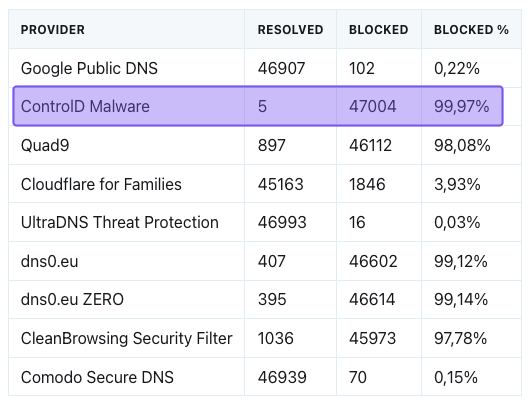Click resolved value 5 for ControlD Malware
The image size is (531, 405).
(x=262, y=106)
